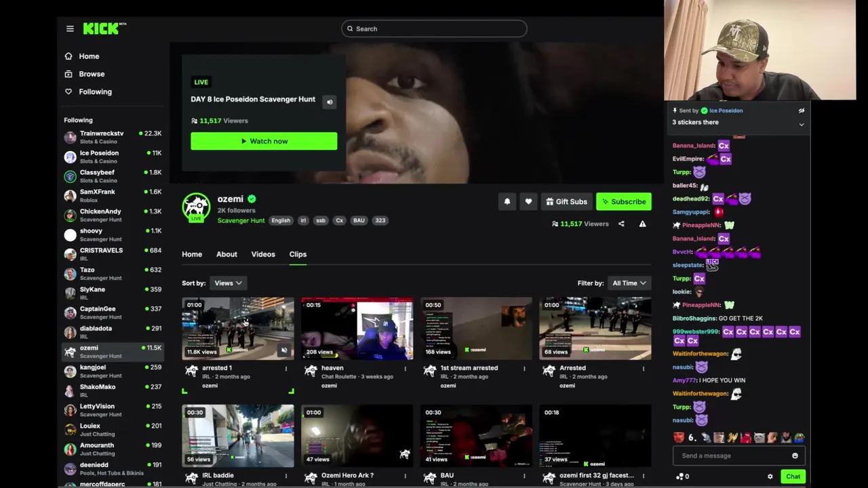
Task: Switch to channel Home tab
Action: point(192,254)
